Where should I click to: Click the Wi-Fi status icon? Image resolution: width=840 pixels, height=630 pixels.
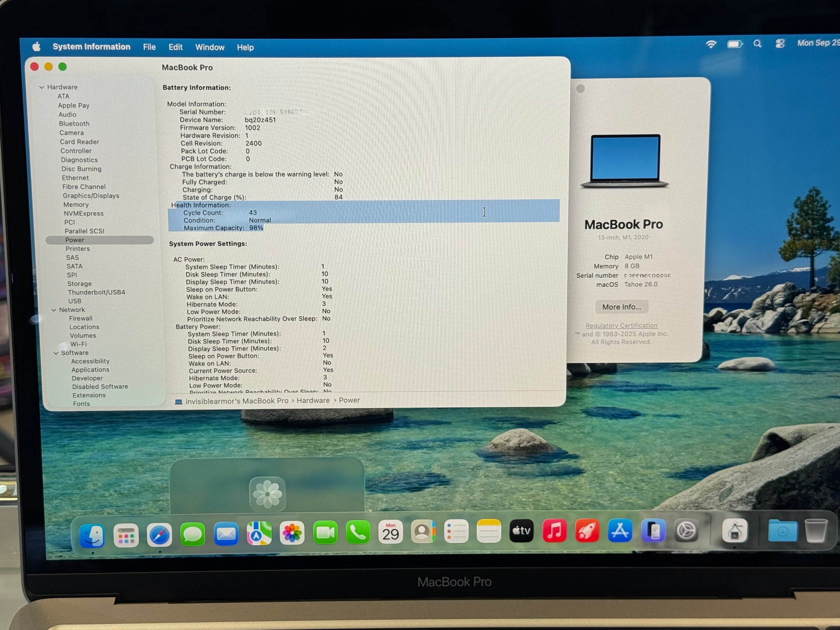[711, 44]
